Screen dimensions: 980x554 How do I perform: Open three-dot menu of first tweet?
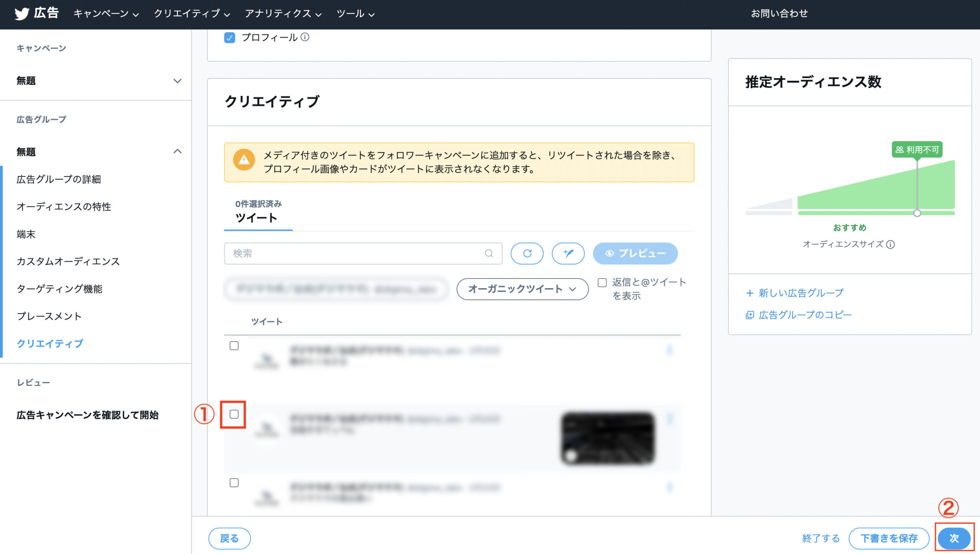tap(670, 350)
